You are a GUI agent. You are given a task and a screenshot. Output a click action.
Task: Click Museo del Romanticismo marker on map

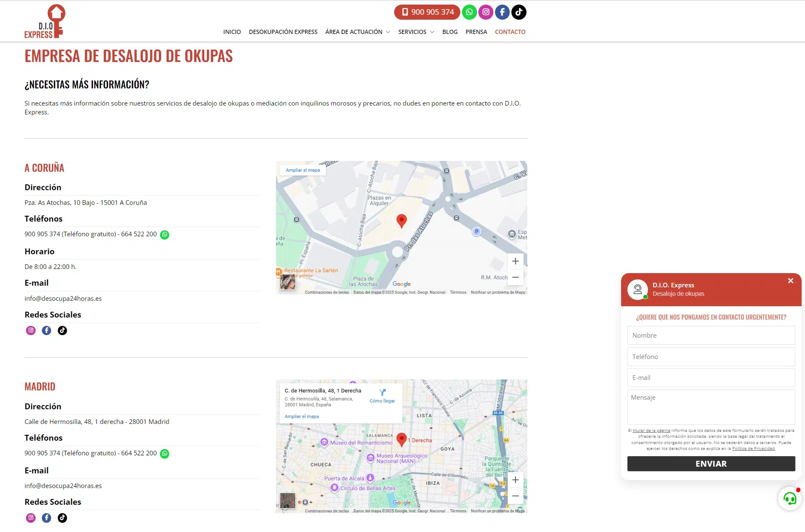324,442
